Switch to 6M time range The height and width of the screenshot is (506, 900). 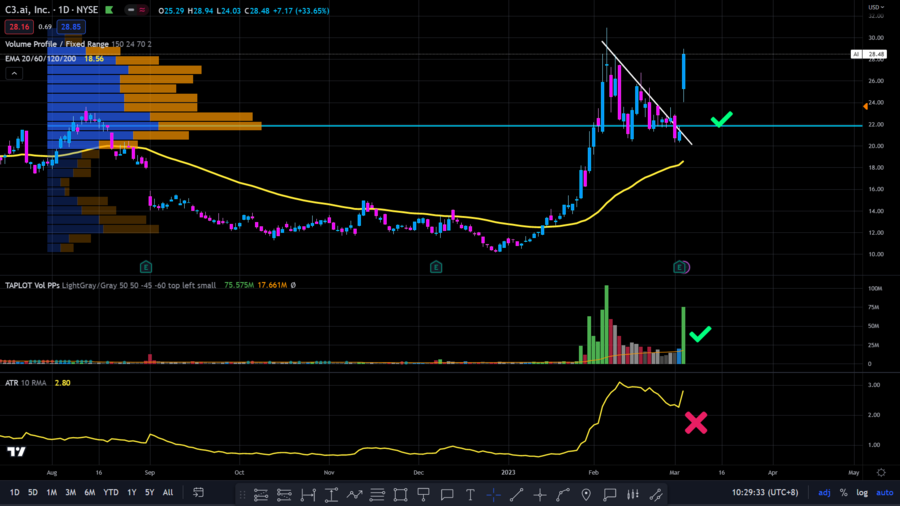(90, 492)
